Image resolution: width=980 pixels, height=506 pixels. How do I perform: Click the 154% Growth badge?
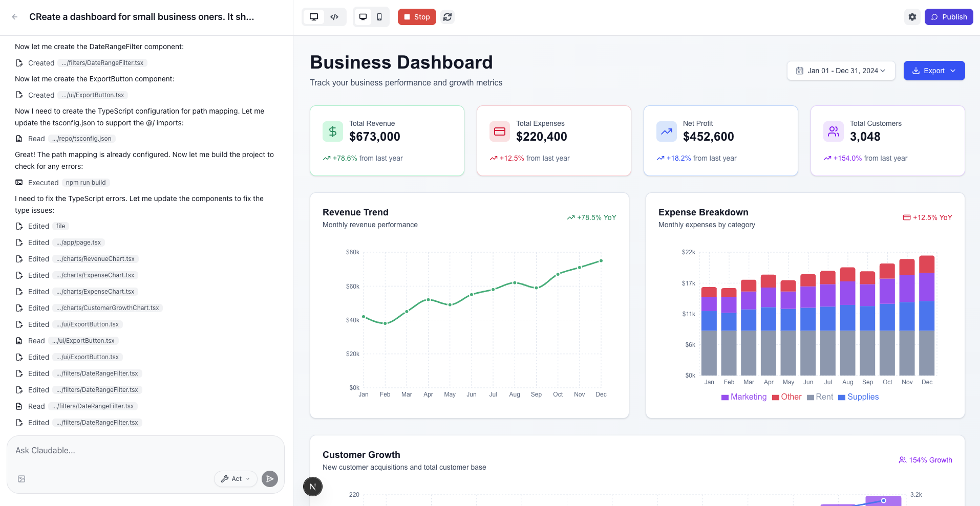(925, 460)
